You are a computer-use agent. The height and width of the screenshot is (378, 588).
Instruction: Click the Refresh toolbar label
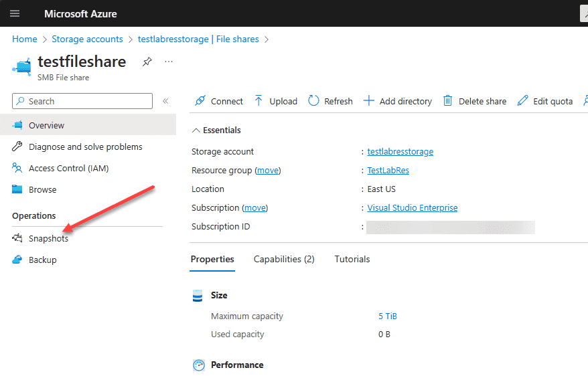point(338,101)
